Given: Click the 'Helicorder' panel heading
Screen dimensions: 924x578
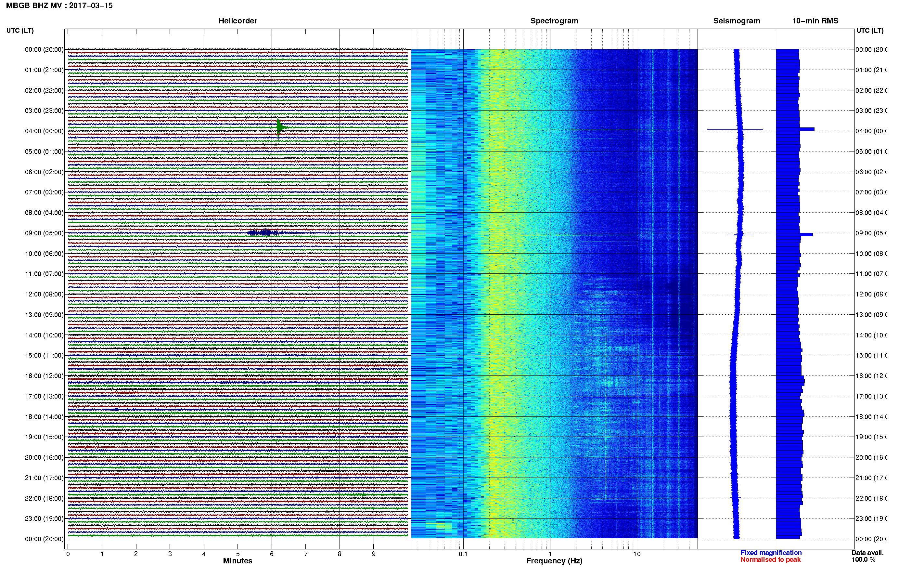Looking at the screenshot, I should [x=237, y=21].
